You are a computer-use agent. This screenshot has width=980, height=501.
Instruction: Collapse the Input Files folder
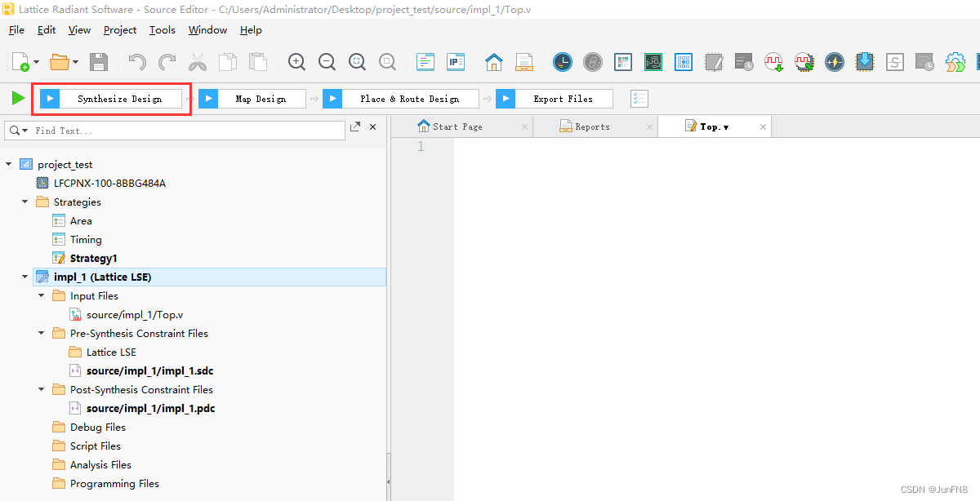coord(42,295)
